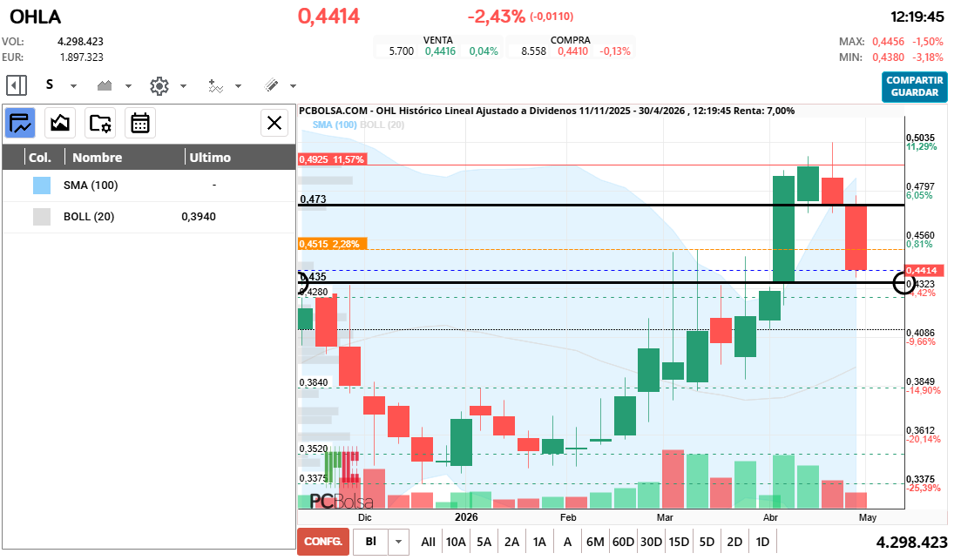Open the indicators list panel icon
Viewport: 961px width, 560px height.
(x=21, y=123)
